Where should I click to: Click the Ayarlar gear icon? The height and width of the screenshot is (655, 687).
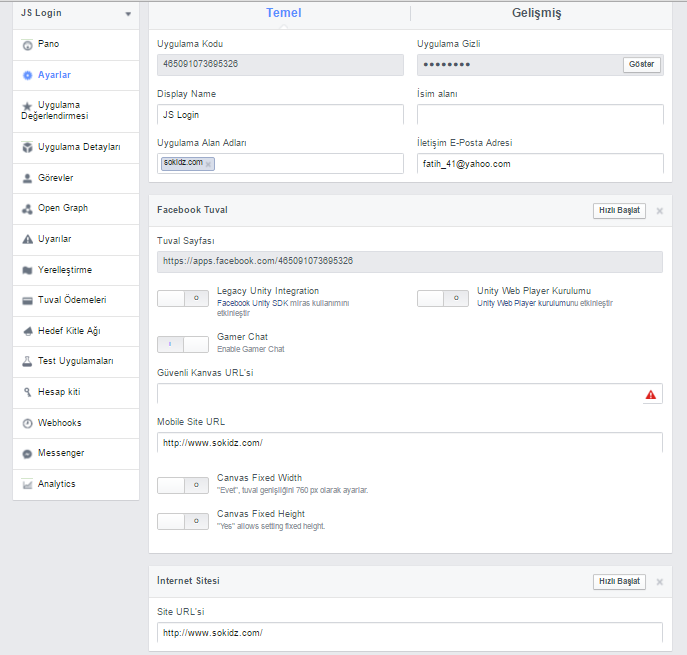point(28,75)
